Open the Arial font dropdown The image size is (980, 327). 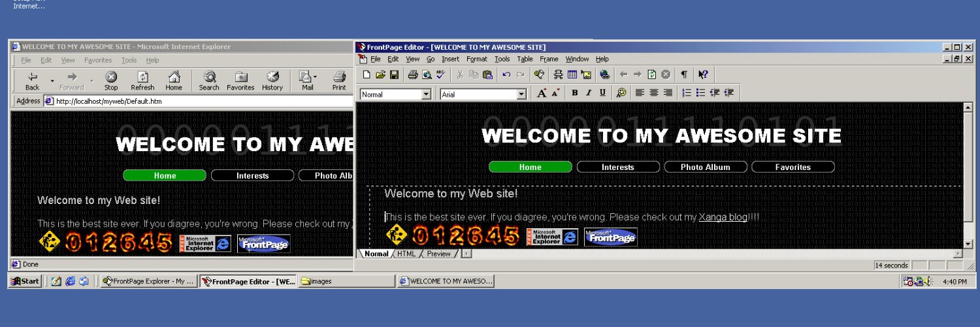pos(521,94)
